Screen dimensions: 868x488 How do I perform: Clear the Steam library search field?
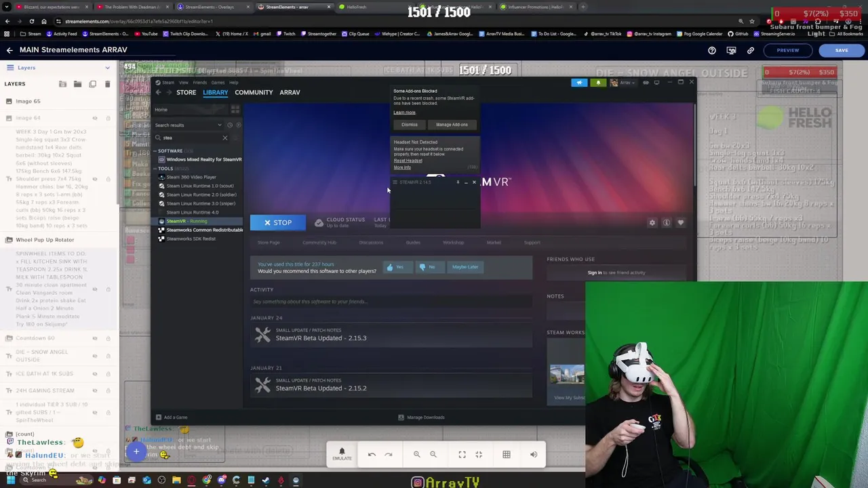225,138
